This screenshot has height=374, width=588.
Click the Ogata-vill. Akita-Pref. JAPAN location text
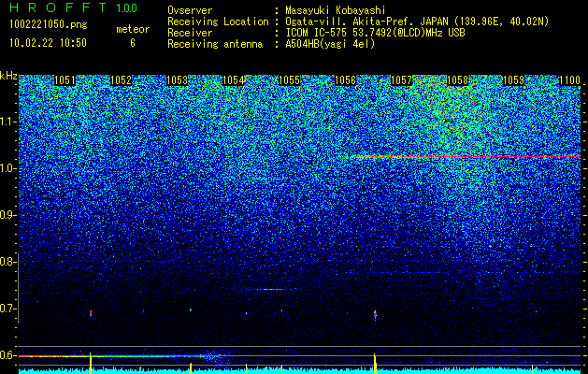[417, 22]
